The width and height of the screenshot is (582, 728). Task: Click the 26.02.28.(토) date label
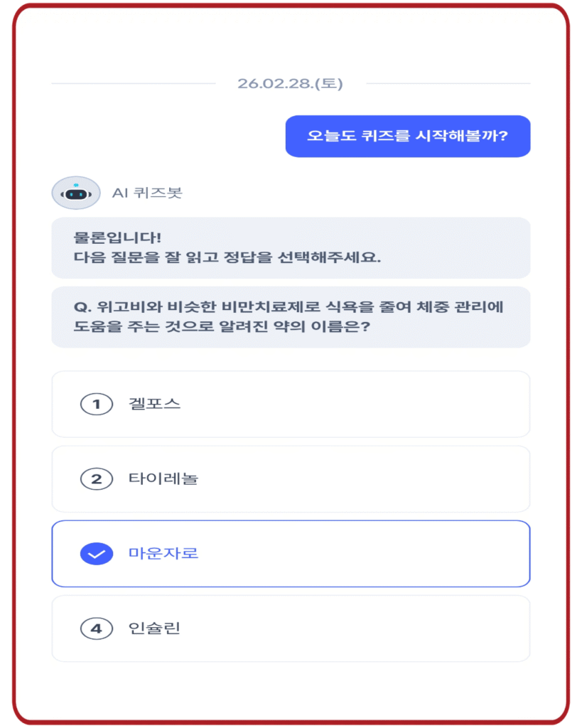[290, 84]
